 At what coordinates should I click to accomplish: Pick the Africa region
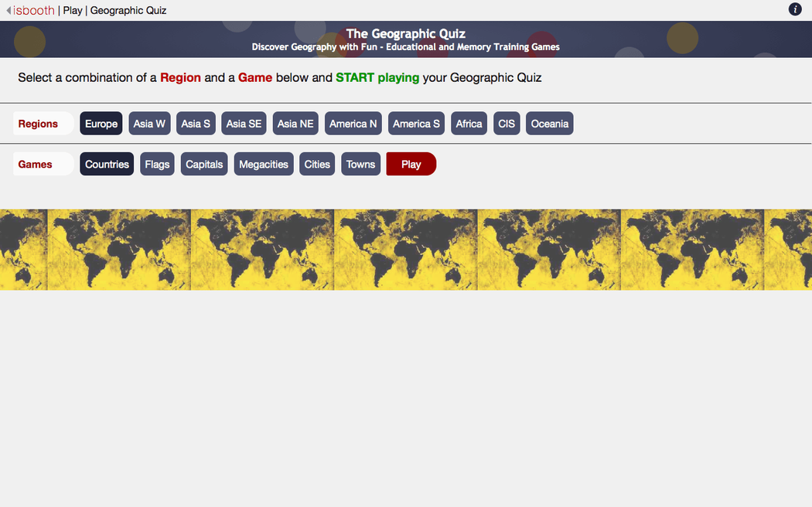[x=469, y=124]
